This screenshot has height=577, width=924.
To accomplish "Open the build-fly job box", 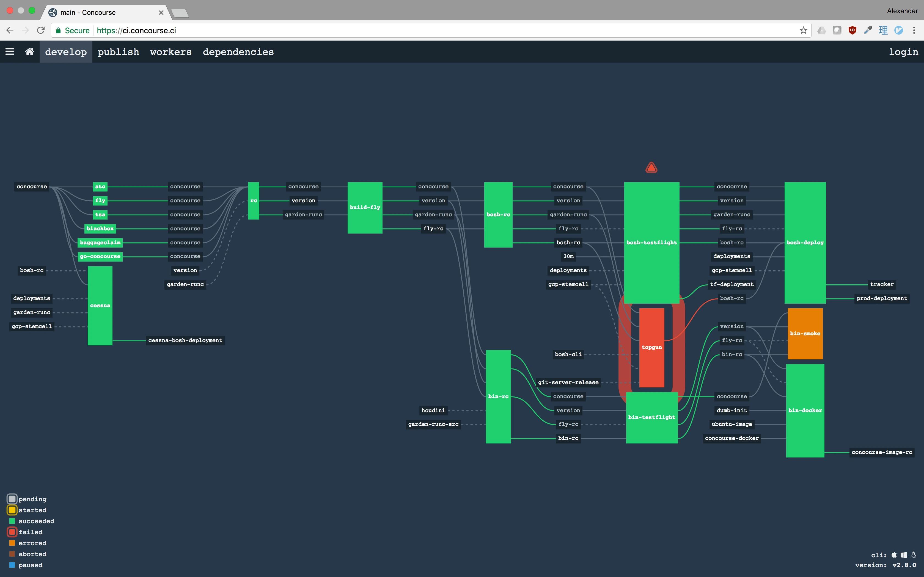I will (x=365, y=208).
